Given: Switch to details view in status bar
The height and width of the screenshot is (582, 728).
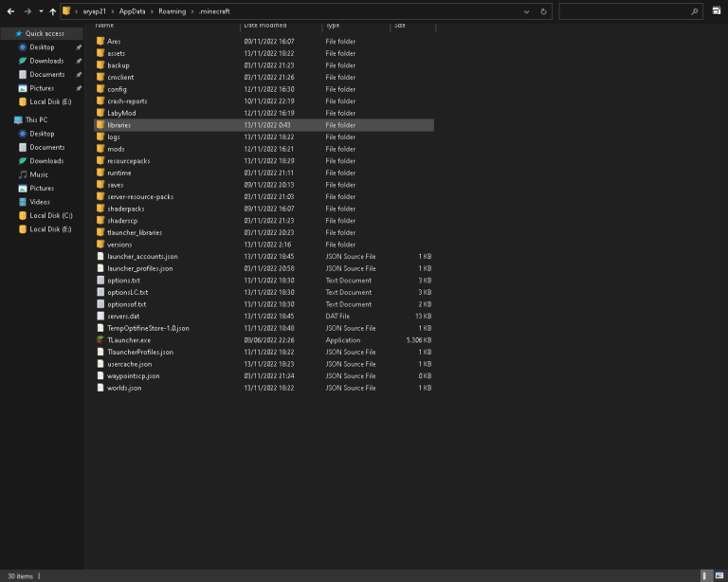Looking at the screenshot, I should click(x=705, y=576).
